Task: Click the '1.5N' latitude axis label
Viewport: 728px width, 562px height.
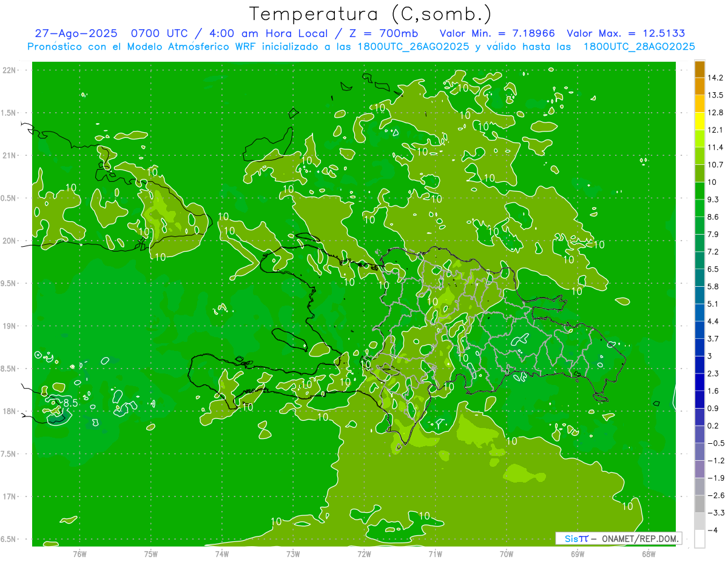Action: coord(9,113)
